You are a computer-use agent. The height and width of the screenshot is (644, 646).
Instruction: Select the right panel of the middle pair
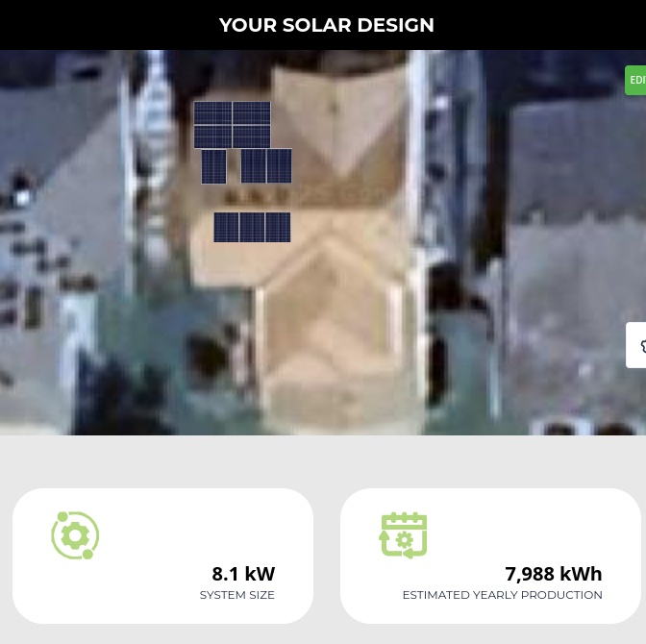tap(280, 165)
